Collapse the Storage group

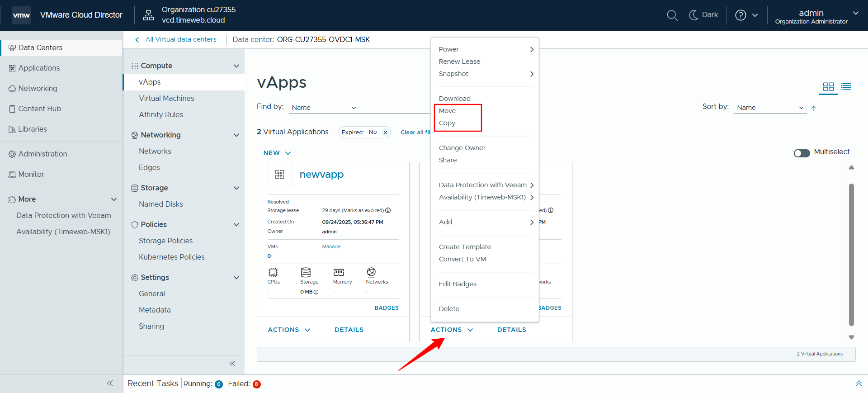(x=236, y=188)
